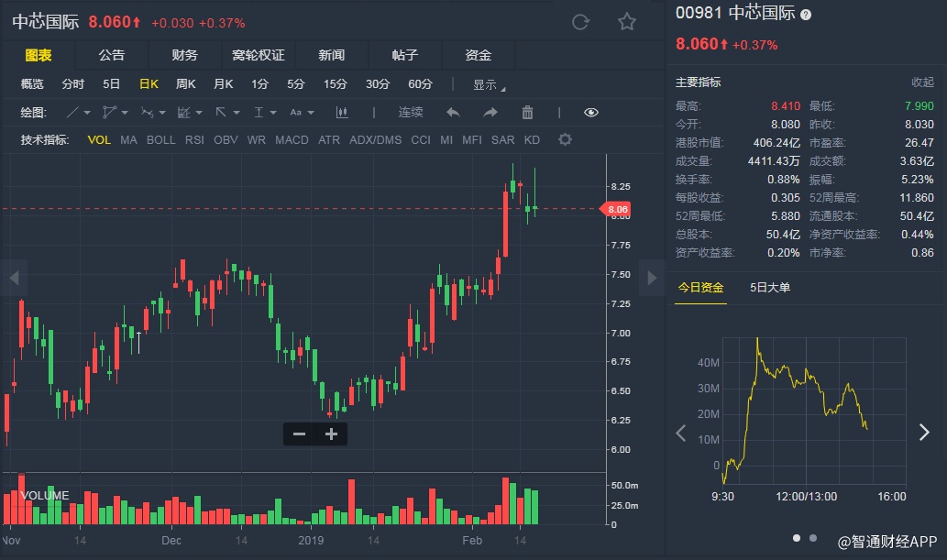Open the text annotation size dropdown
This screenshot has width=947, height=560.
click(301, 113)
